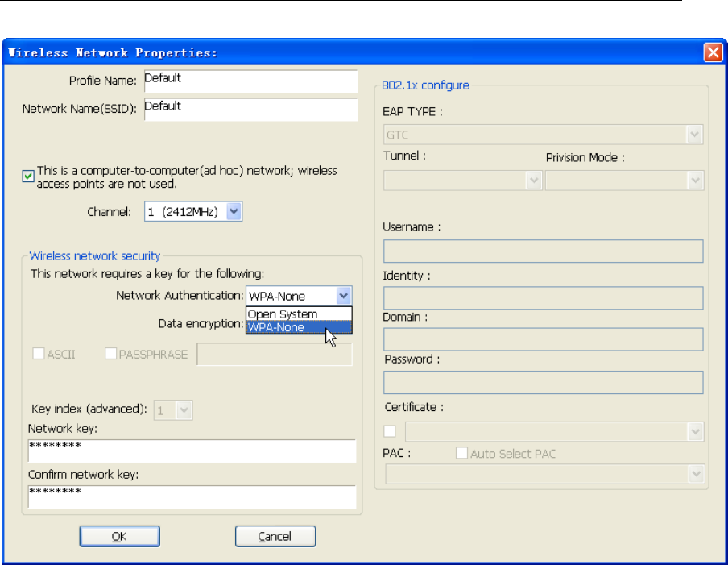Click the Network Name(SSID) field
728x565 pixels.
(x=250, y=109)
